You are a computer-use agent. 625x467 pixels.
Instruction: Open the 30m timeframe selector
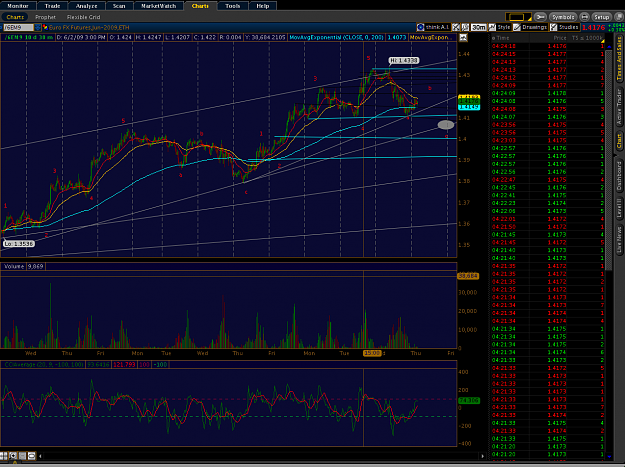[478, 27]
